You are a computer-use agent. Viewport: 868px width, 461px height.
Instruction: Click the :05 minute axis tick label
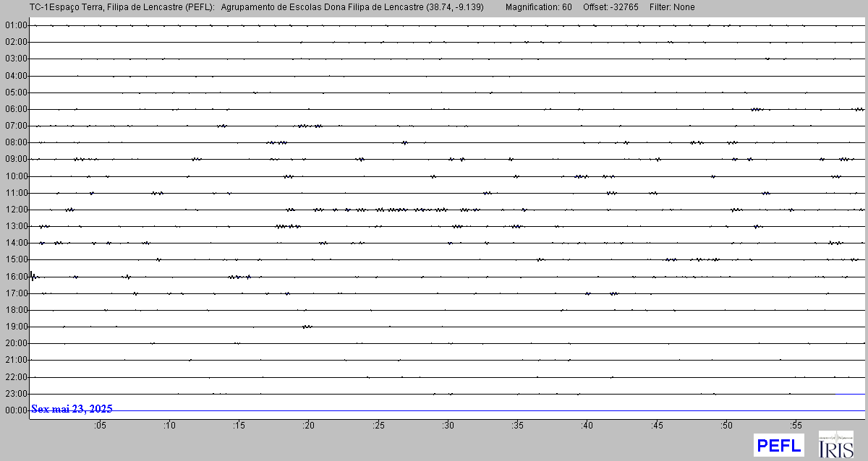(100, 426)
